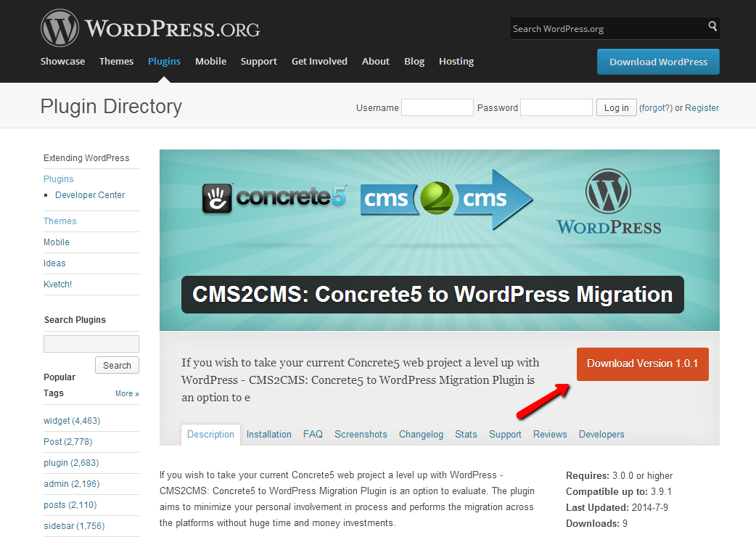
Task: Click the WordPress logo in banner
Action: tap(609, 202)
